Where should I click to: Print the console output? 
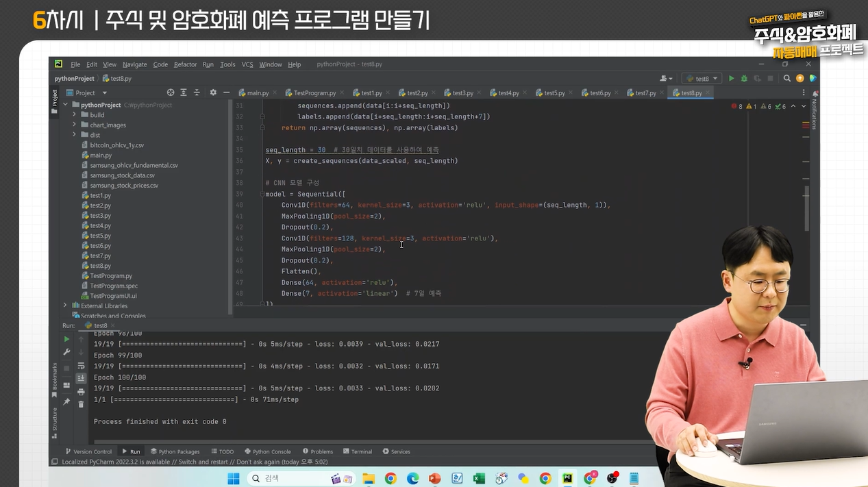pyautogui.click(x=81, y=392)
